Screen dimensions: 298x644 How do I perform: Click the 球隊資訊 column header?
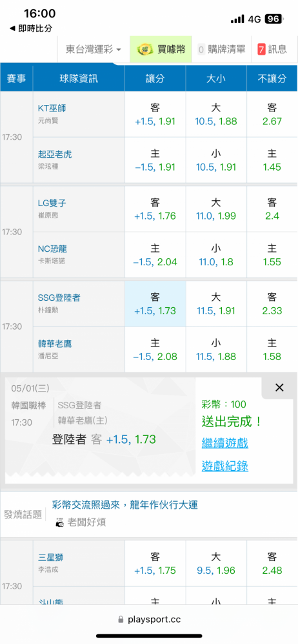79,79
